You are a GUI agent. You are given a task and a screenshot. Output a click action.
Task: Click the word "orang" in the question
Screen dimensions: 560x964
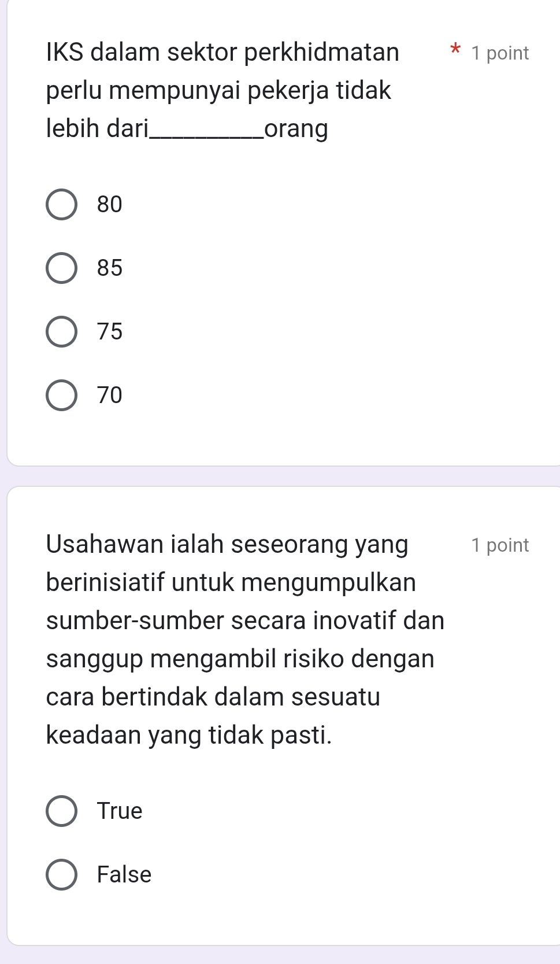pos(296,129)
